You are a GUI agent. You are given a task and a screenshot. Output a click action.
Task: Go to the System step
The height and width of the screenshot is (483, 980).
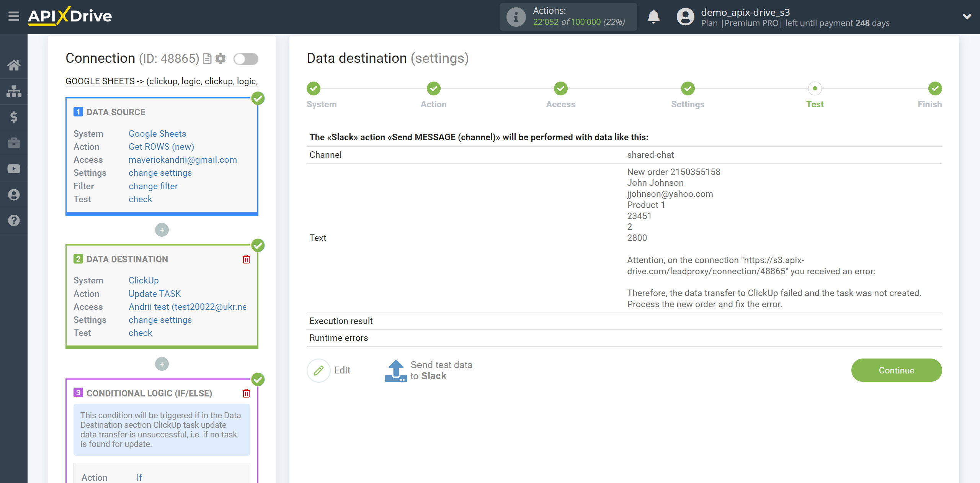(314, 88)
